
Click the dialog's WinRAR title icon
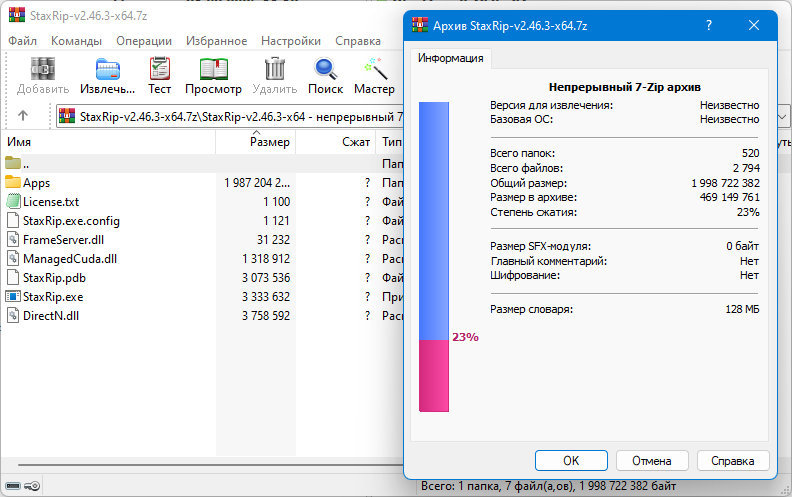[420, 25]
